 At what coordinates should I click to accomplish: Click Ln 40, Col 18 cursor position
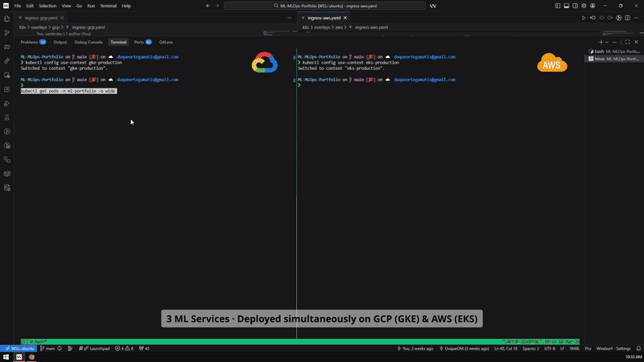point(506,348)
